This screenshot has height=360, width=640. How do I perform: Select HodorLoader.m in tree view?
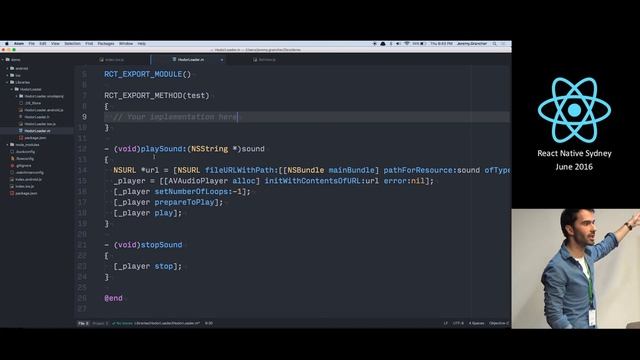(37, 131)
